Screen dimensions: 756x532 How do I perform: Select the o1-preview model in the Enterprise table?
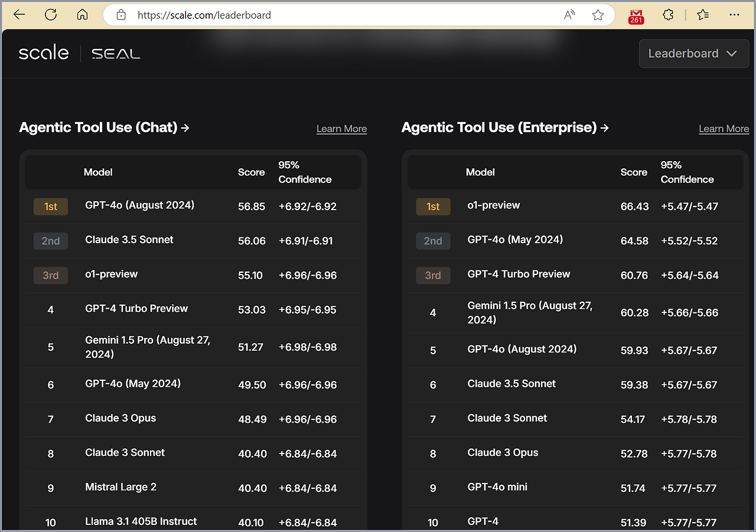tap(494, 205)
